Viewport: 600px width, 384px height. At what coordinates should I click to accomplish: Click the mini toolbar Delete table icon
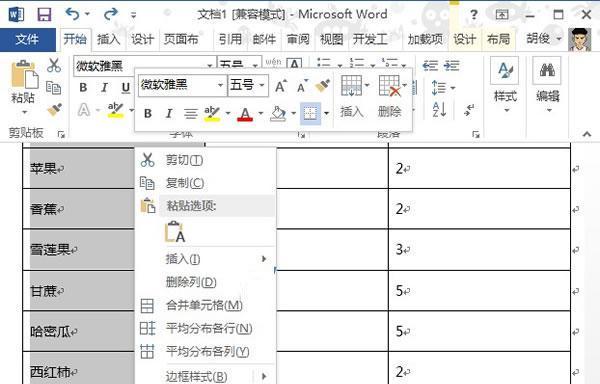(389, 85)
